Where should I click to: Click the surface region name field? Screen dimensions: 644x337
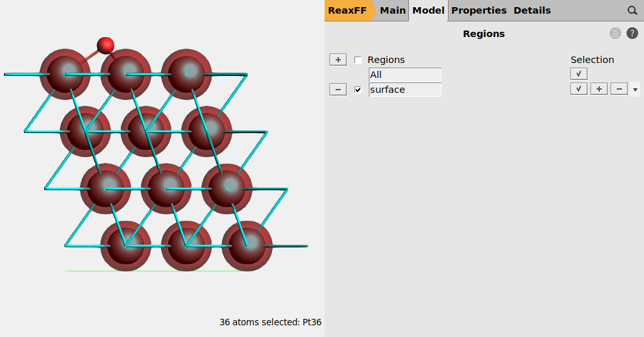click(x=404, y=90)
